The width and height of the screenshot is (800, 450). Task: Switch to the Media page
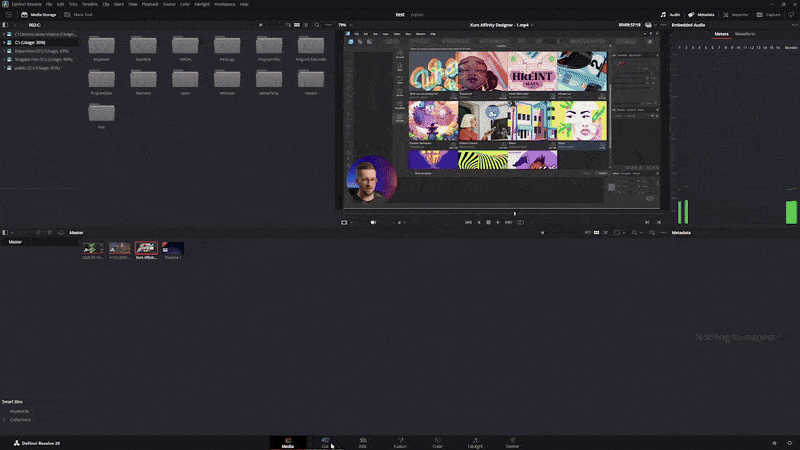pos(288,443)
